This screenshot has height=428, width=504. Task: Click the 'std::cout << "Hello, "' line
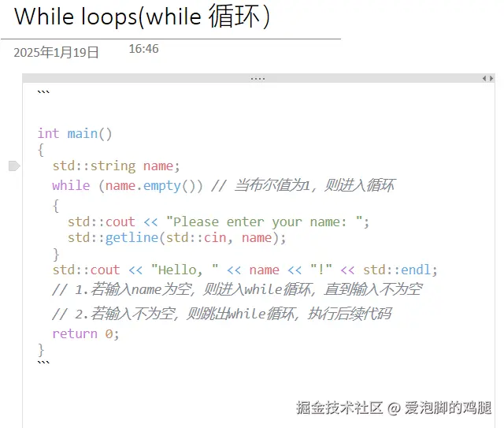(245, 270)
